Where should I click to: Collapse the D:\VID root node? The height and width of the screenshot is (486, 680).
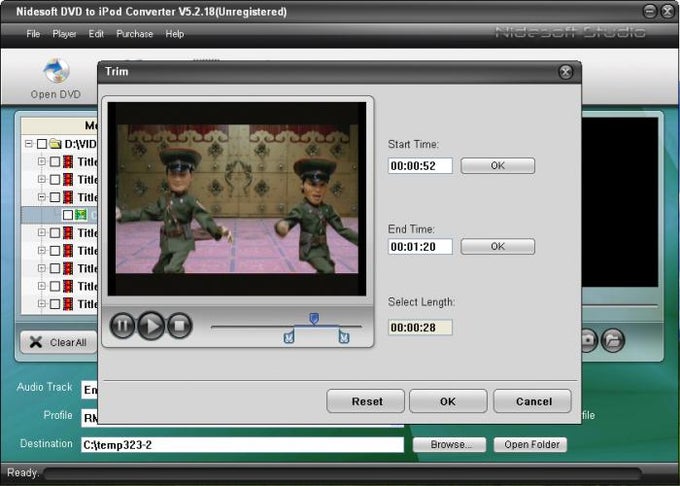point(29,143)
